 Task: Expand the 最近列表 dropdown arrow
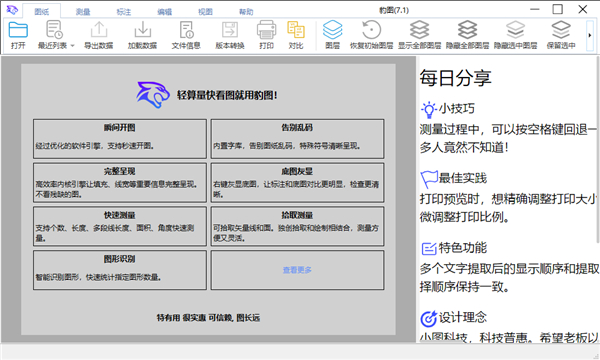[x=72, y=46]
